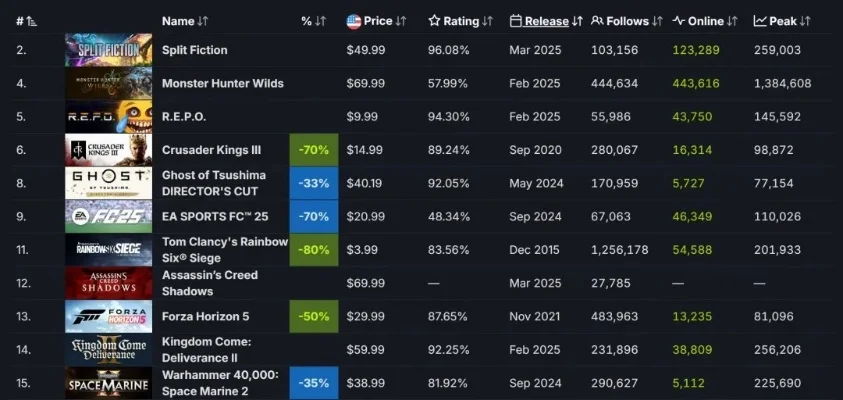Click the calendar icon beside Release
Image resolution: width=843 pixels, height=400 pixels.
pos(516,21)
